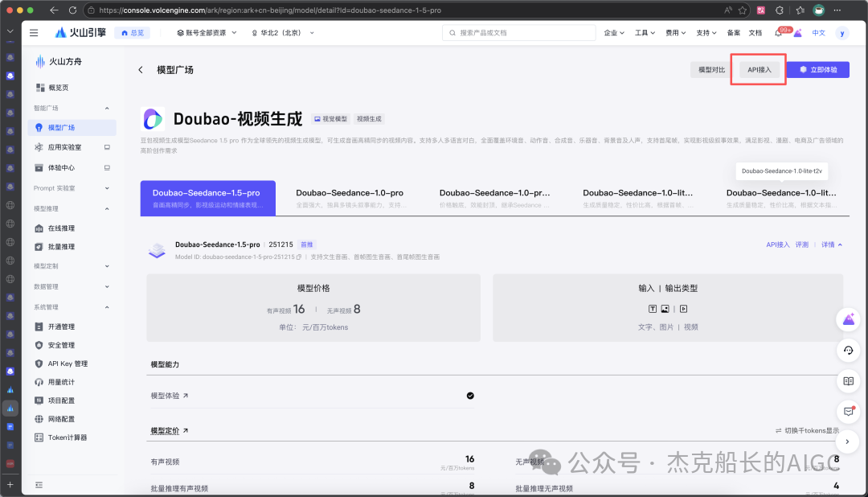
Task: Select last Doubao-Seedance-1.0-lit... tab under tooltip
Action: click(781, 198)
